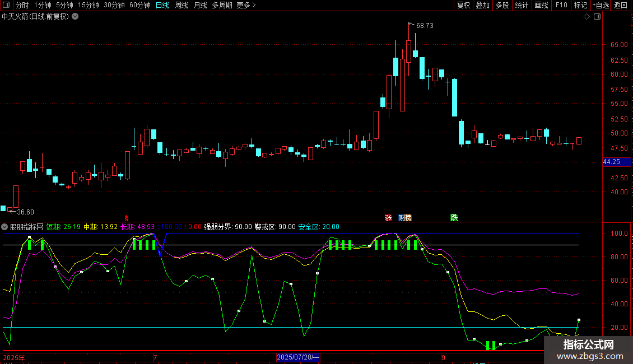Click the 2025/07/28 date marker on timeline
Viewport: 633px width, 364px height.
coord(299,357)
